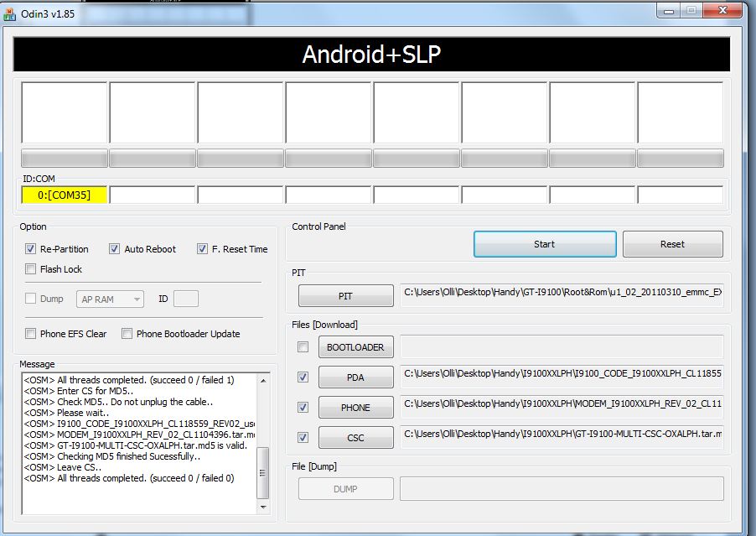The height and width of the screenshot is (536, 756).
Task: Click the Android+SLP banner title
Action: click(372, 54)
